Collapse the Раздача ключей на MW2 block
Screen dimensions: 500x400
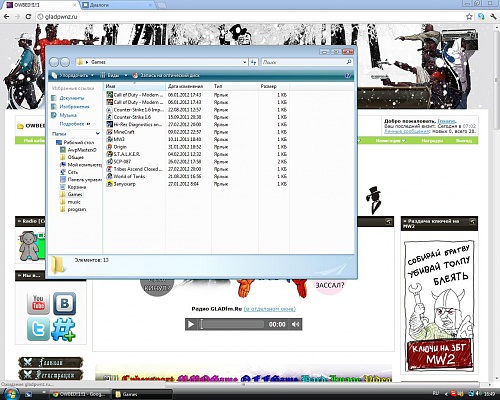[472, 221]
